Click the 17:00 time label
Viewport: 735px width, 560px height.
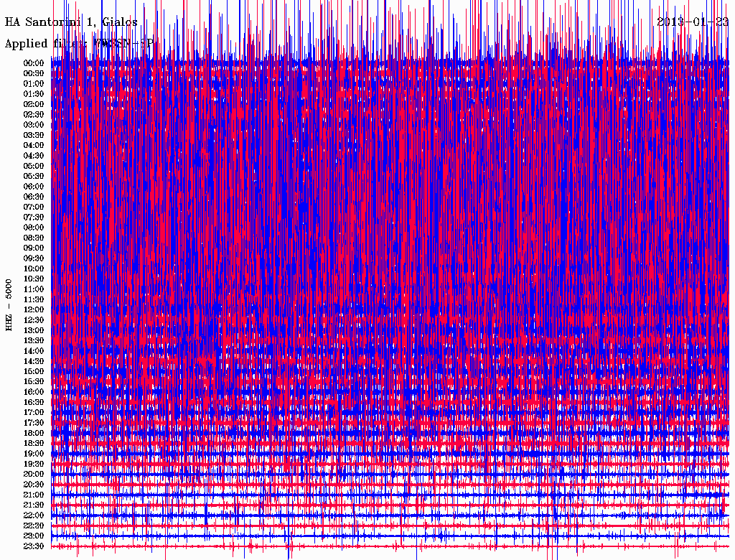point(34,412)
